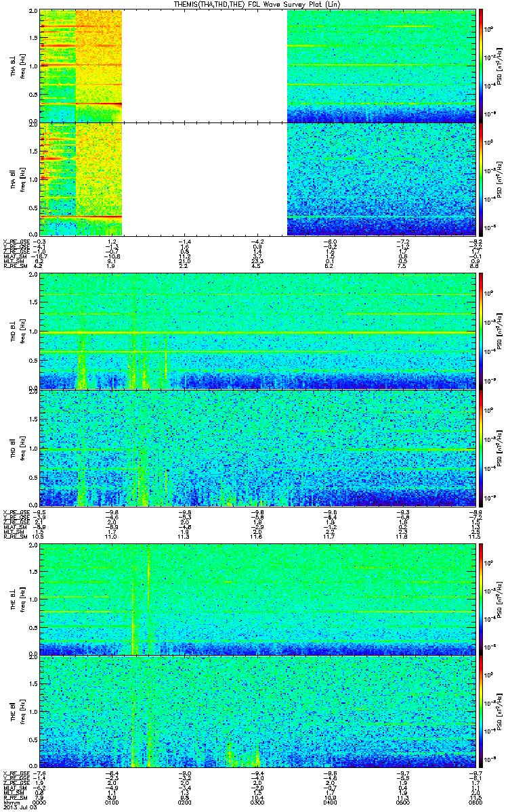Viewport: 508px width, 812px height.
Task: Click the 'THE BL freq [Hz]' axis label
Action: click(16, 599)
